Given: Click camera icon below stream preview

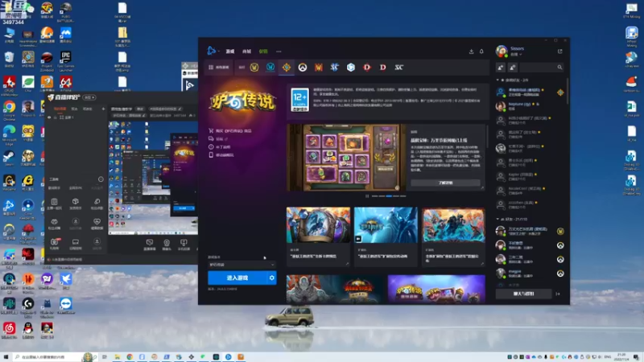Looking at the screenshot, I should [x=167, y=243].
